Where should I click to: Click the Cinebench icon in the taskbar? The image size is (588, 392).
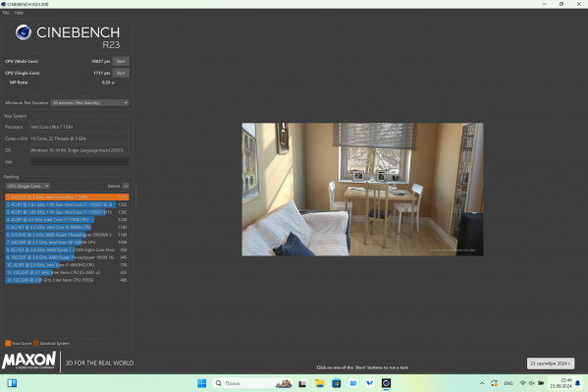386,383
